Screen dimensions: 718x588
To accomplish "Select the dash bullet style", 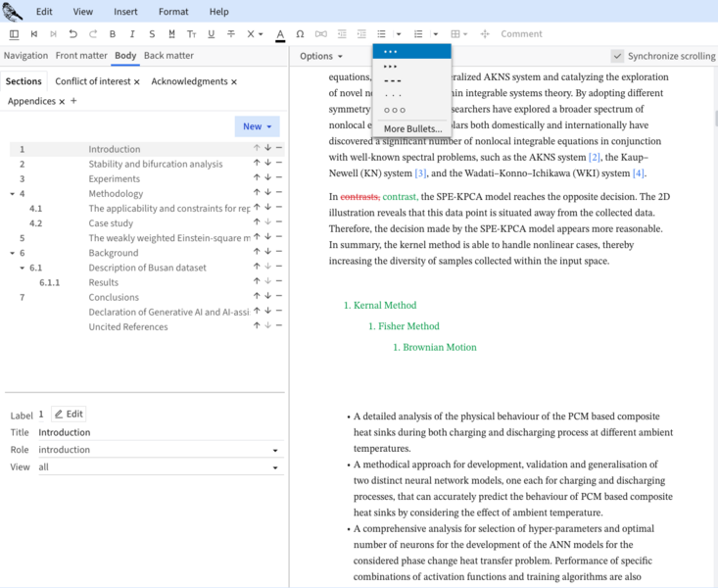I will coord(412,80).
